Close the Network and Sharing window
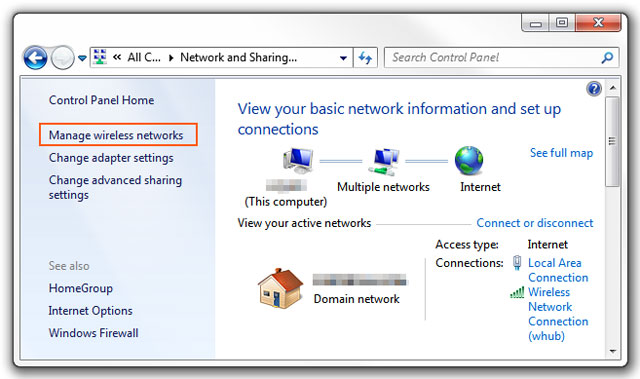 click(x=598, y=23)
